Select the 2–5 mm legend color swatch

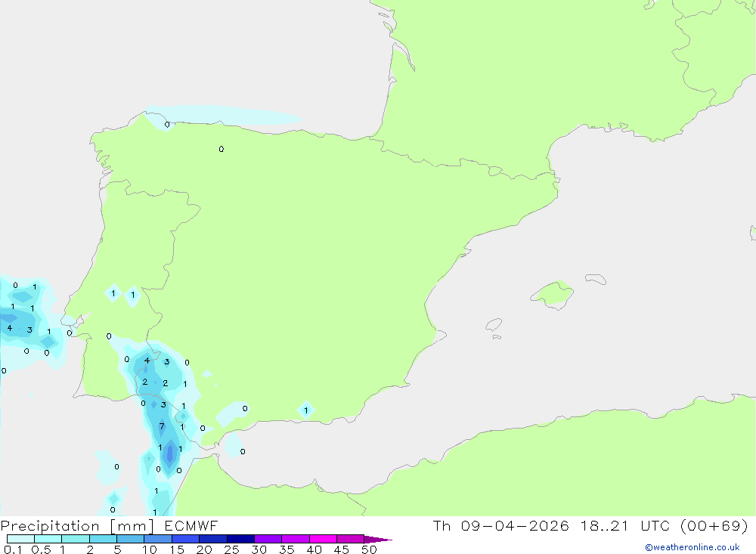point(103,539)
